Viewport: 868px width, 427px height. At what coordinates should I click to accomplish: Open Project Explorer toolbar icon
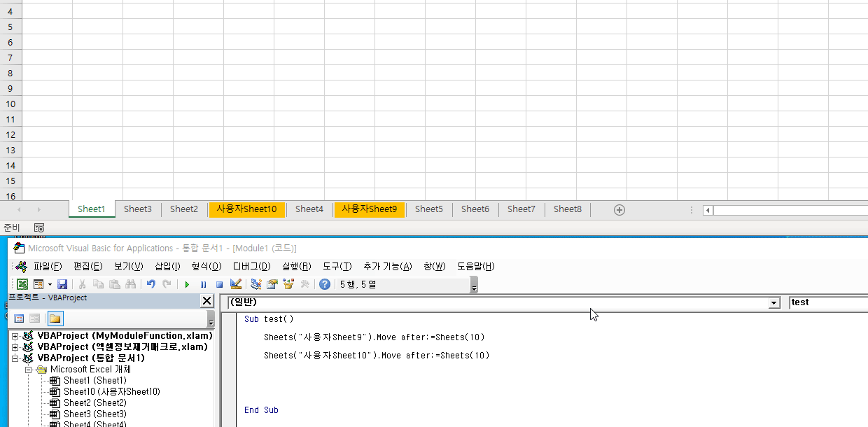point(256,284)
